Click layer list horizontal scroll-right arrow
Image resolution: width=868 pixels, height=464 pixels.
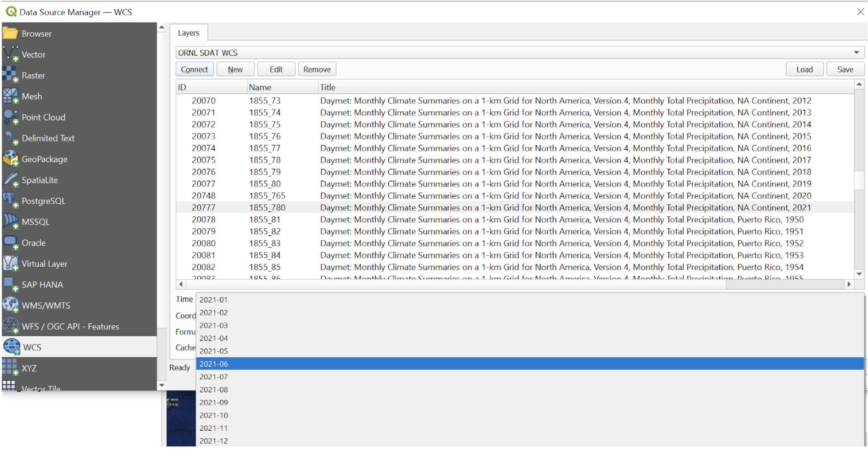click(849, 284)
